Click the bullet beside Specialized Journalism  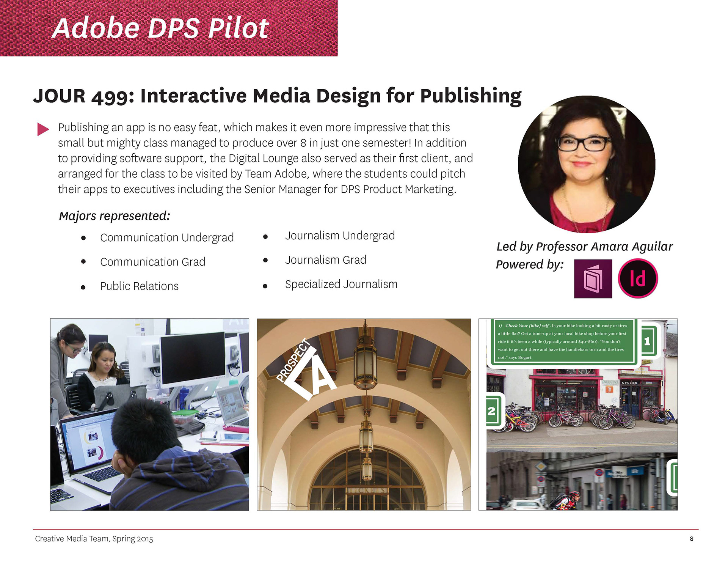pos(265,286)
